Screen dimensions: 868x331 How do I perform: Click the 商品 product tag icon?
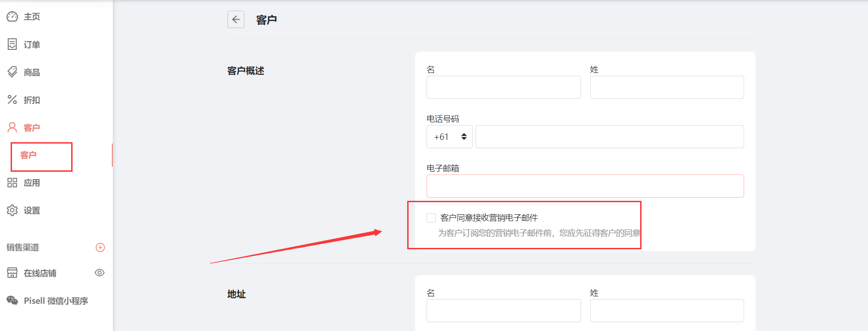[12, 72]
